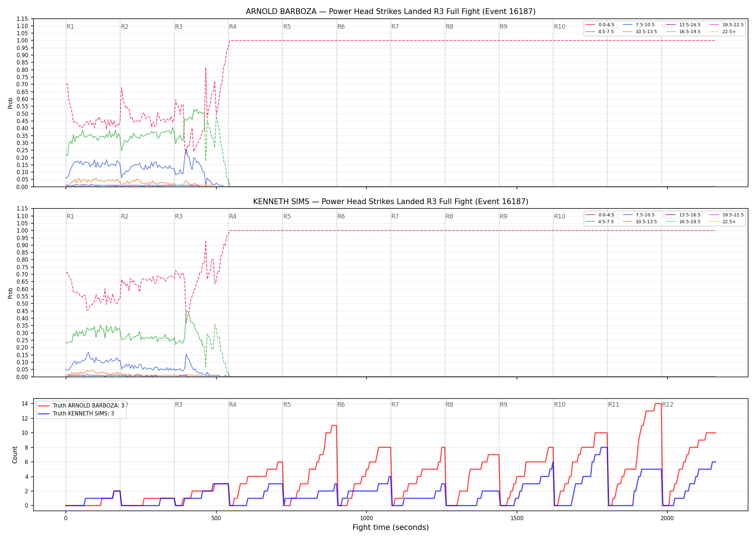This screenshot has width=756, height=540.
Task: Click 0.0-4.5 legend entry in Sims chart
Action: [x=600, y=215]
